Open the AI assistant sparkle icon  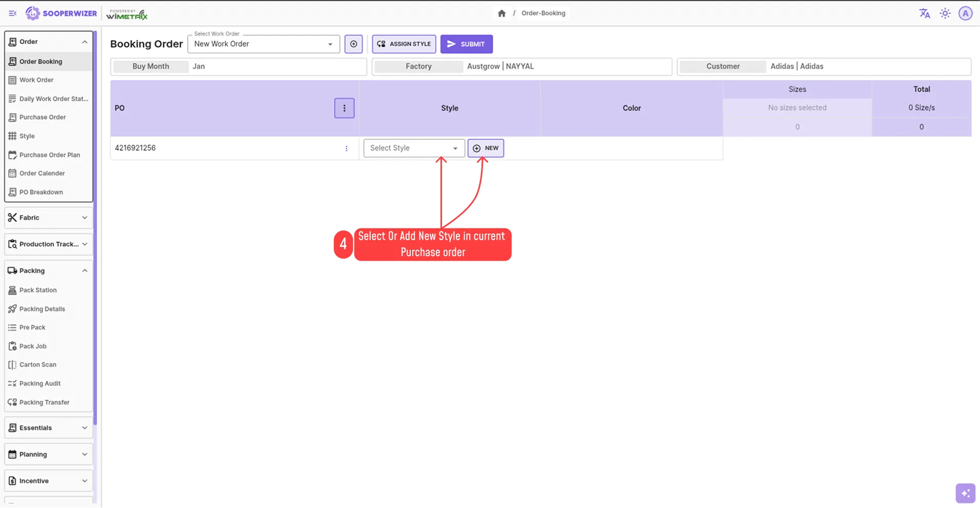(965, 493)
